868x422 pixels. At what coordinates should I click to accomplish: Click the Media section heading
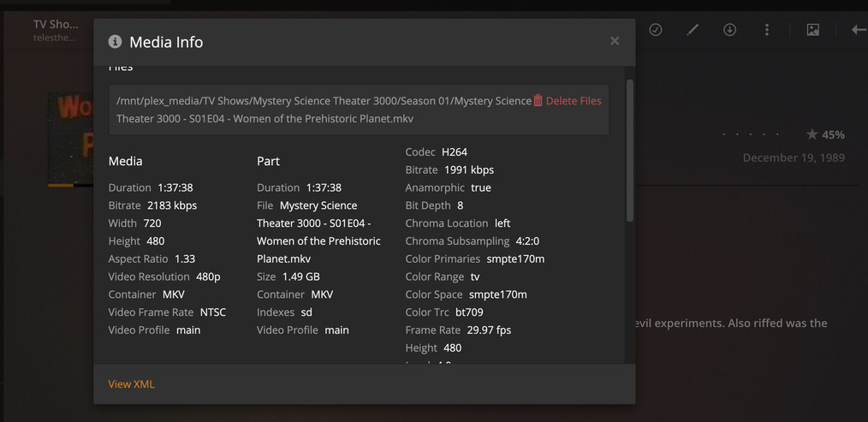pyautogui.click(x=126, y=161)
